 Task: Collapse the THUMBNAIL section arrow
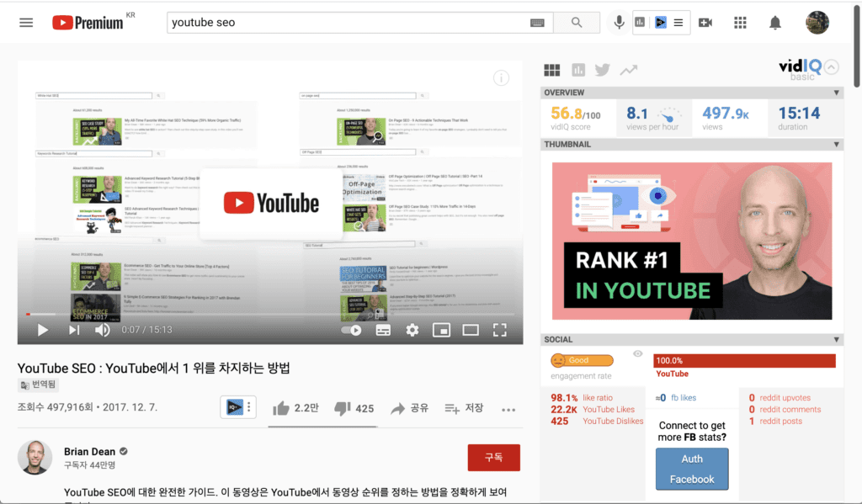(836, 145)
